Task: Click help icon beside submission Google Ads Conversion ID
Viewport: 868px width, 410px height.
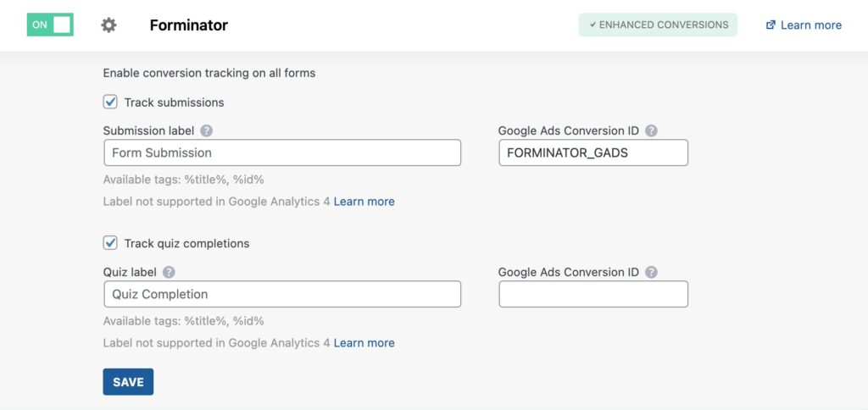Action: click(652, 131)
